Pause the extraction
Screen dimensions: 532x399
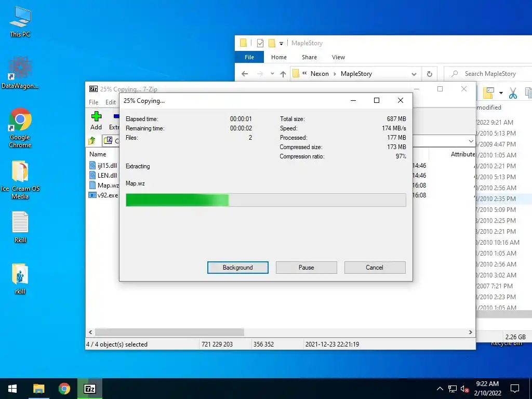click(x=307, y=268)
